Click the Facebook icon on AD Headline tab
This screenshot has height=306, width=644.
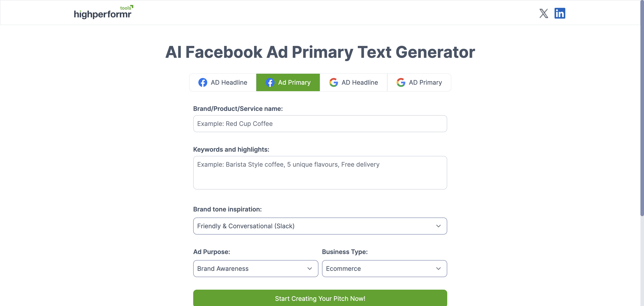tap(203, 82)
